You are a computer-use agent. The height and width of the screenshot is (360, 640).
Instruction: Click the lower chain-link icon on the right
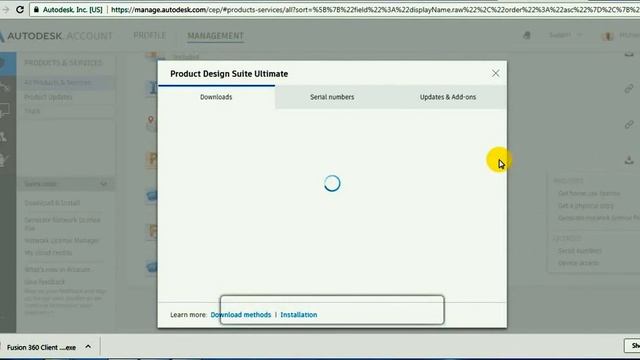click(629, 124)
